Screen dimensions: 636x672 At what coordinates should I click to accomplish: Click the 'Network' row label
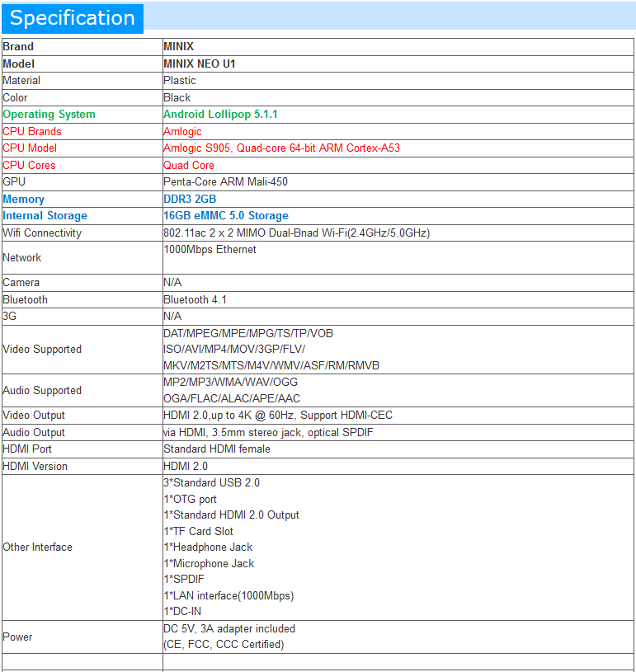[x=22, y=258]
